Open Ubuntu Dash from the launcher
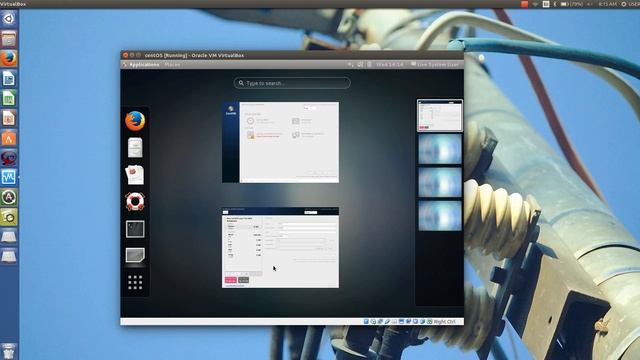 pyautogui.click(x=9, y=19)
